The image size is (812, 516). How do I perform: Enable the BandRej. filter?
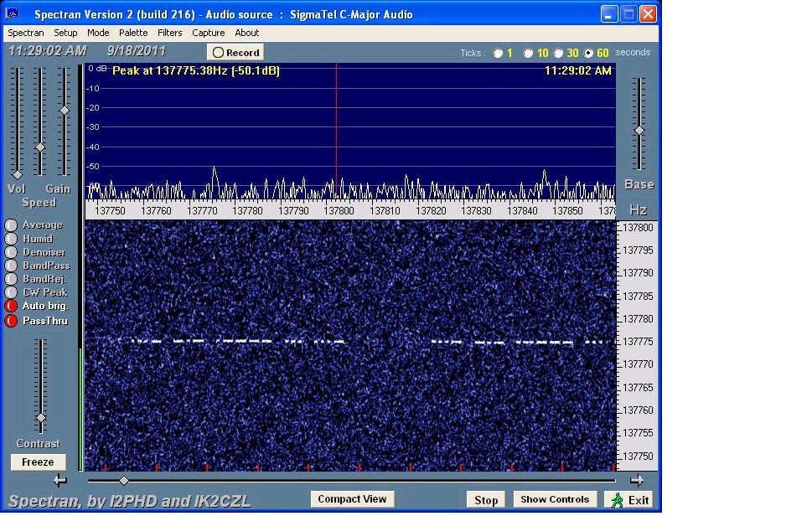[x=11, y=279]
